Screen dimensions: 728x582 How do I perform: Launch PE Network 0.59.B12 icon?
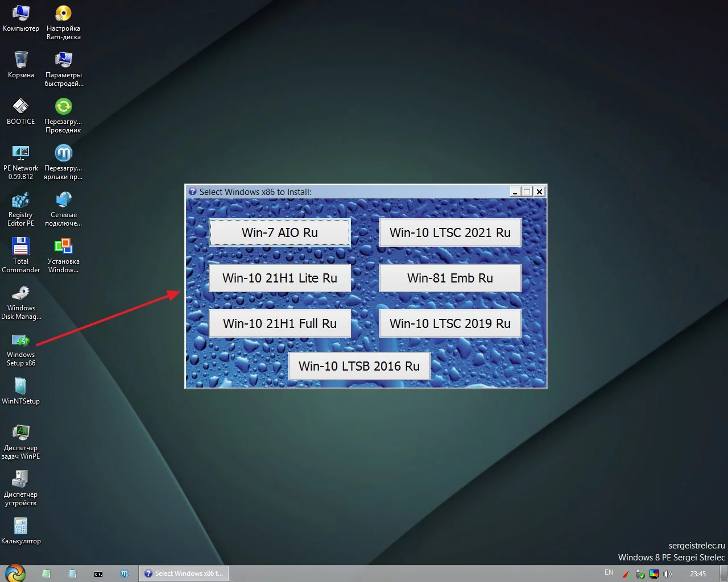21,162
